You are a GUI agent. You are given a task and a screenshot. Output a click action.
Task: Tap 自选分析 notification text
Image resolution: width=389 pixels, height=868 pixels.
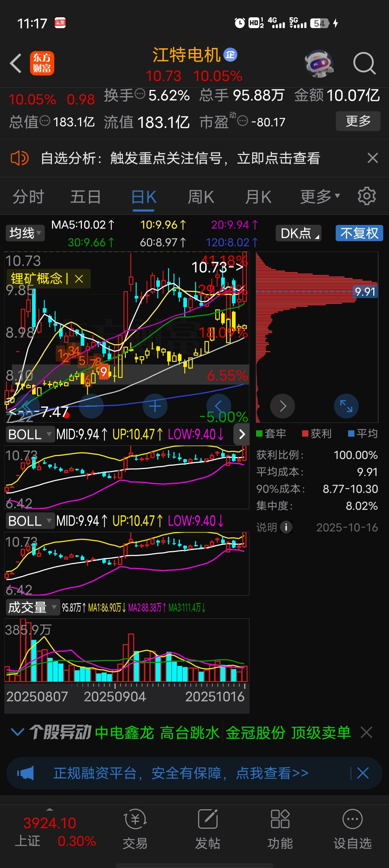[x=180, y=158]
